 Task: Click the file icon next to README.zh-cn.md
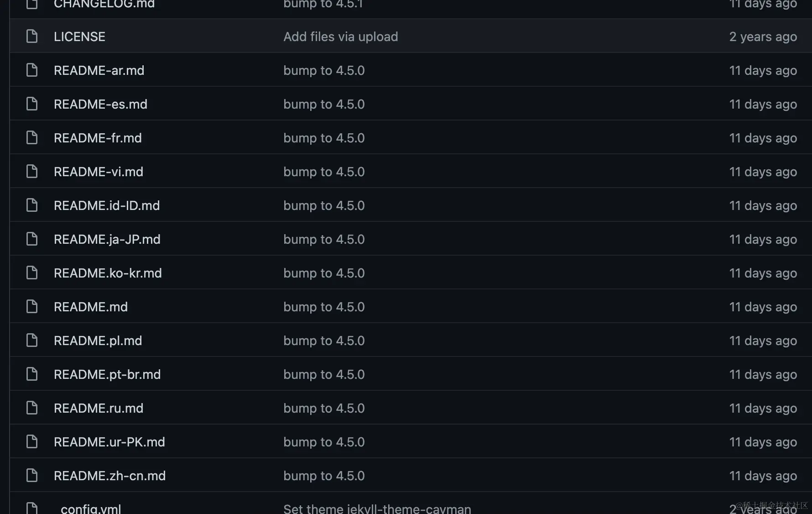point(32,475)
